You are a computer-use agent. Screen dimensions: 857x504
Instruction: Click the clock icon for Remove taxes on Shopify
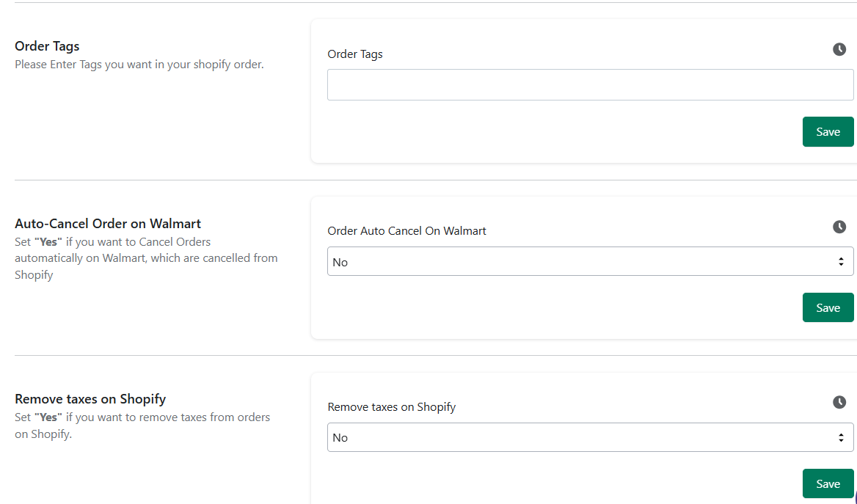point(839,402)
